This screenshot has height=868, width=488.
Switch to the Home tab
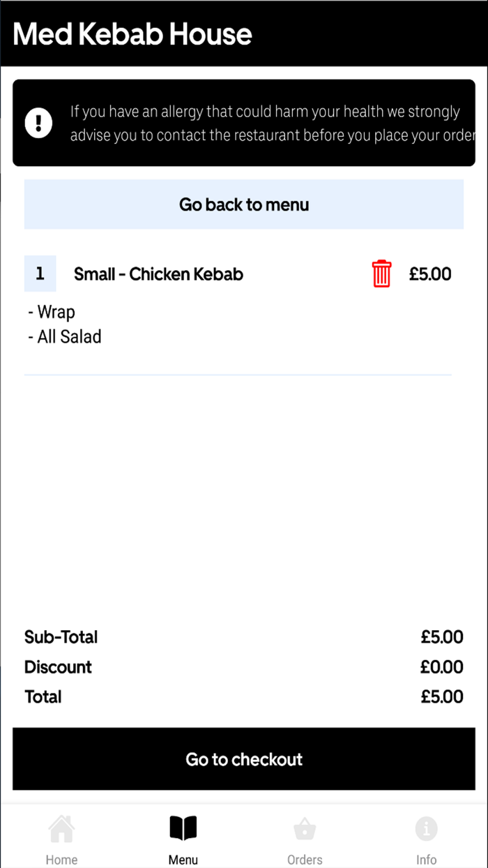click(x=61, y=837)
